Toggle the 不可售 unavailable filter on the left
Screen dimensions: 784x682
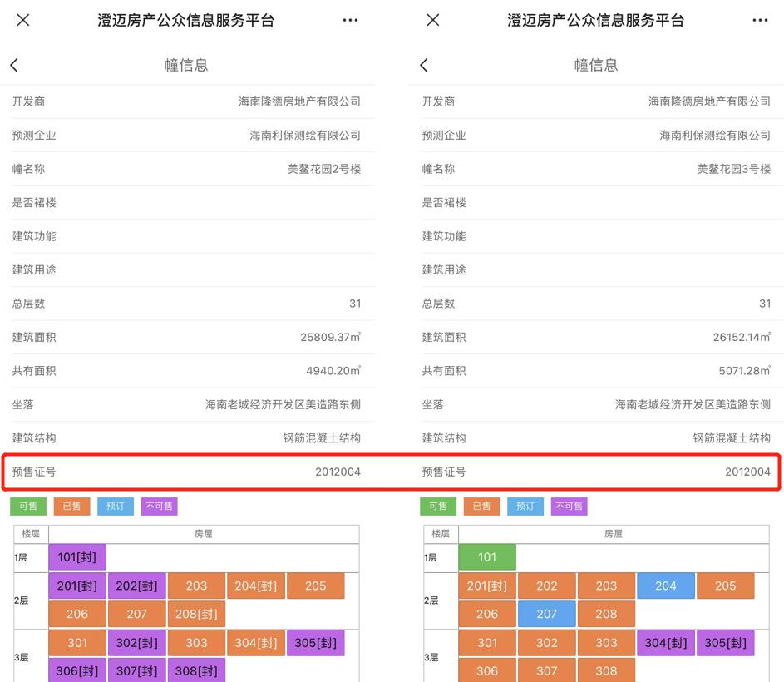(x=159, y=506)
